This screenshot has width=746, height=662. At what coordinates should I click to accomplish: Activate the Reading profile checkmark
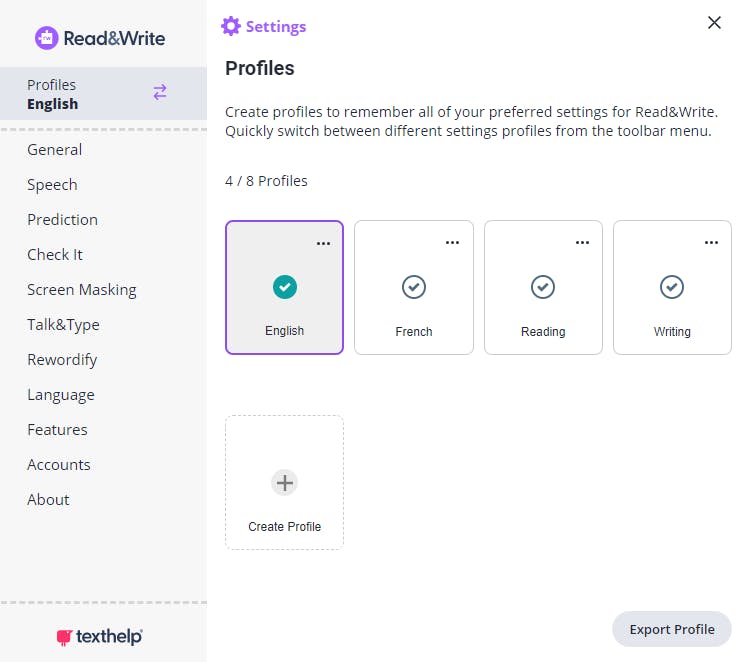pos(542,287)
